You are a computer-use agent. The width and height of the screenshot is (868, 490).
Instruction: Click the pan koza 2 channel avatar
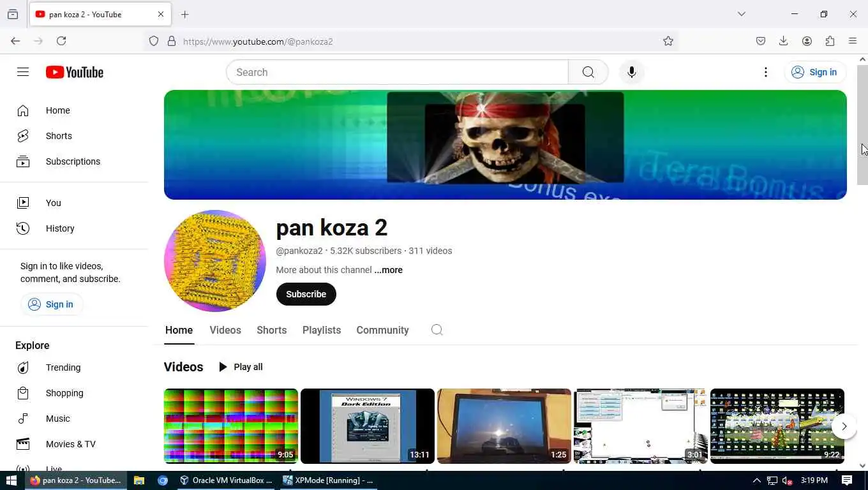(215, 261)
